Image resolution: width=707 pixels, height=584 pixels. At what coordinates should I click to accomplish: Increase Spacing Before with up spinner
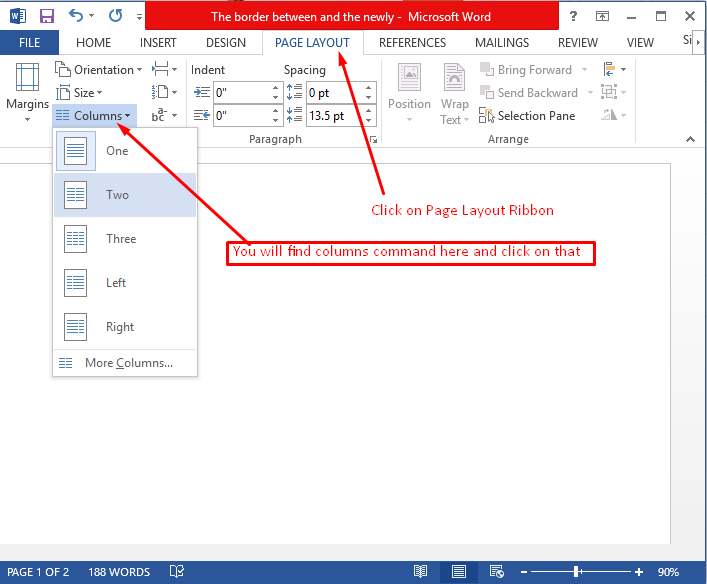[x=369, y=87]
